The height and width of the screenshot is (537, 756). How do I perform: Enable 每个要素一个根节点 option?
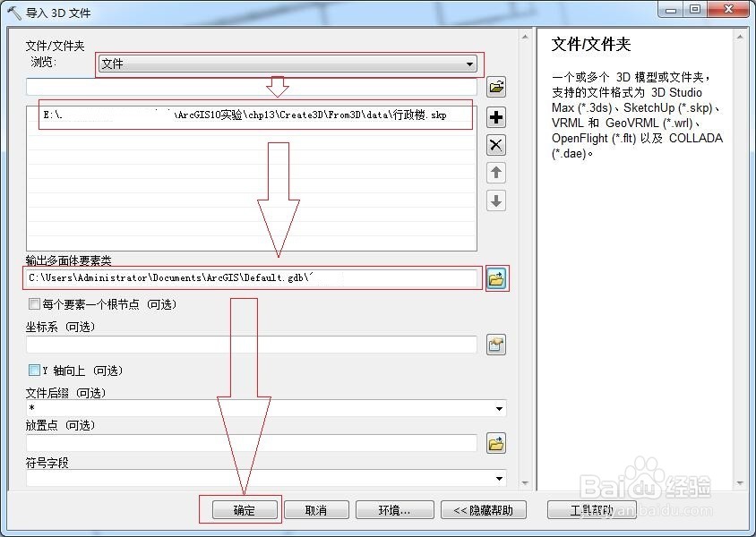coord(33,304)
